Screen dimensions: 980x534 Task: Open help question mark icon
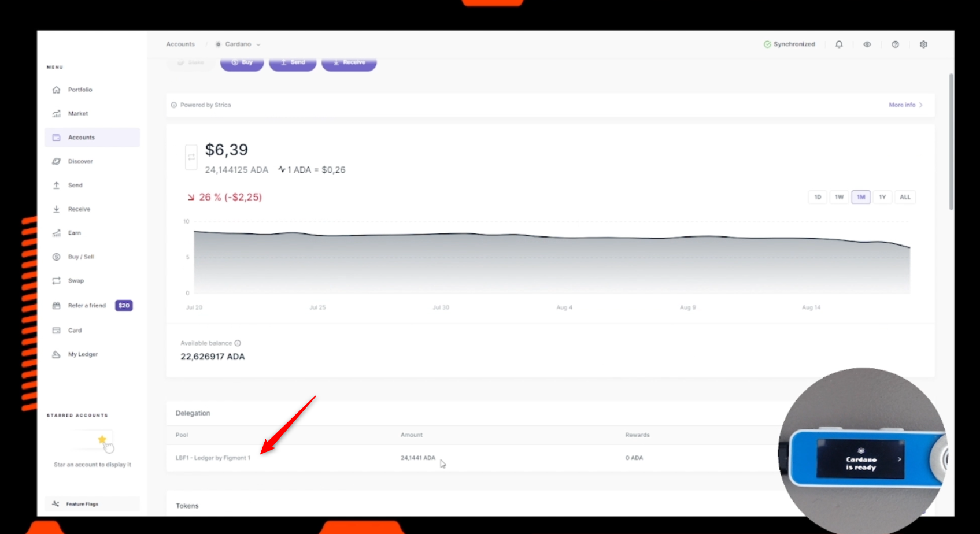pos(895,44)
